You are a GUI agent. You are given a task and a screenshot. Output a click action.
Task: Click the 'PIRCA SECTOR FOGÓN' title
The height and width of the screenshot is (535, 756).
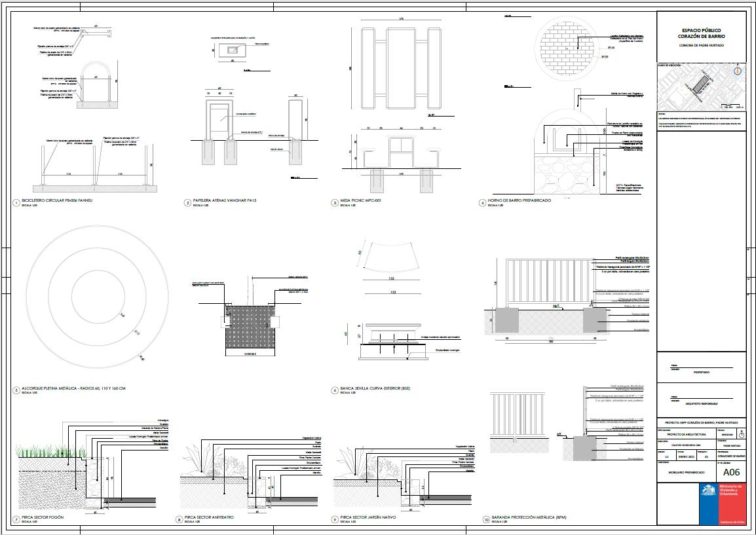coord(43,517)
